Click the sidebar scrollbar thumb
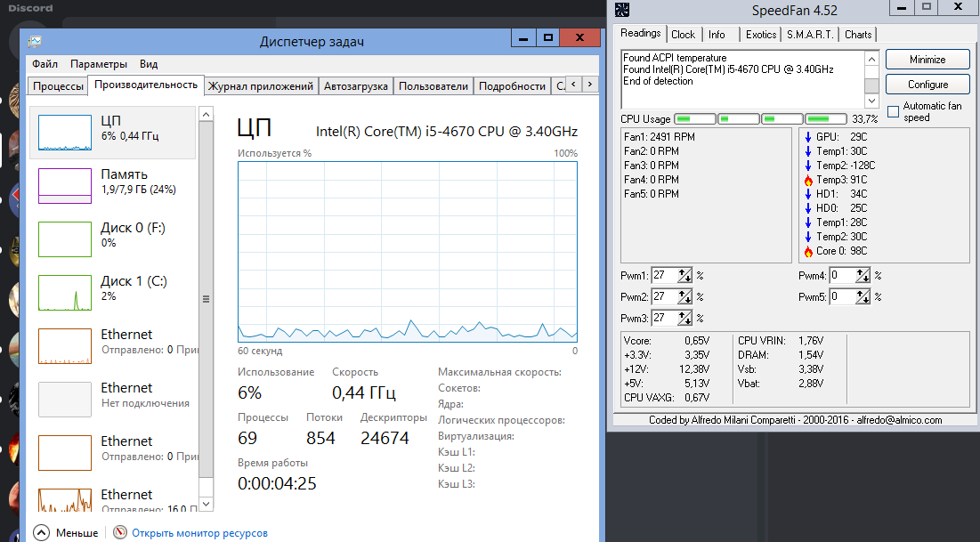980x542 pixels. [206, 299]
